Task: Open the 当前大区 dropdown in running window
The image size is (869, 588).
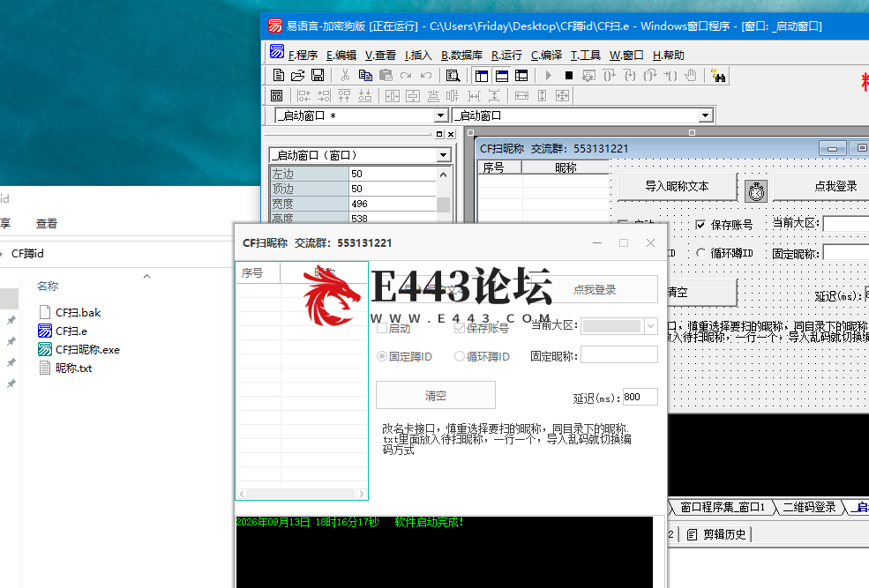Action: (x=650, y=326)
